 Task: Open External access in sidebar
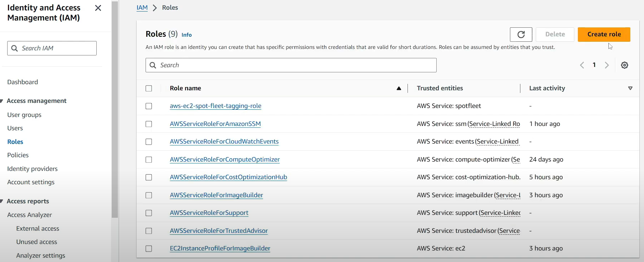point(38,229)
